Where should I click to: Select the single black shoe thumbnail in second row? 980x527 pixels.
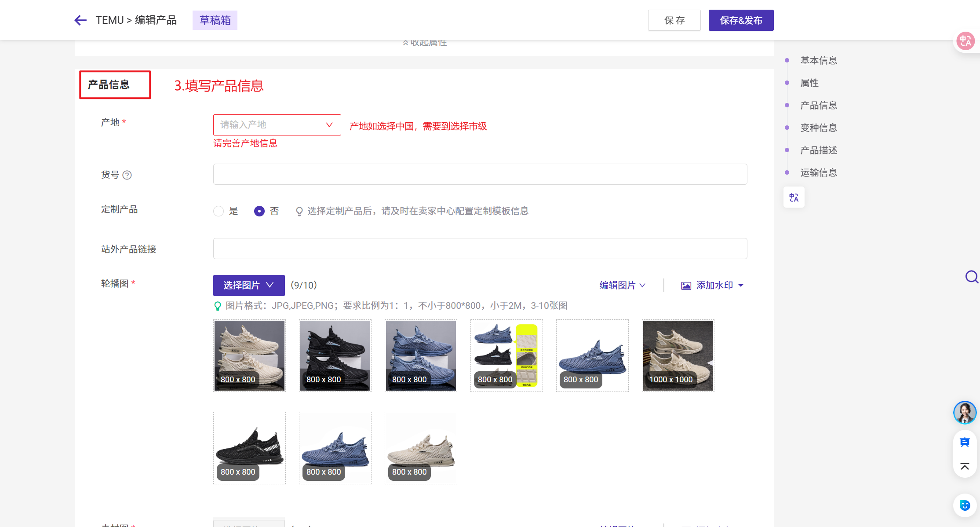(249, 448)
